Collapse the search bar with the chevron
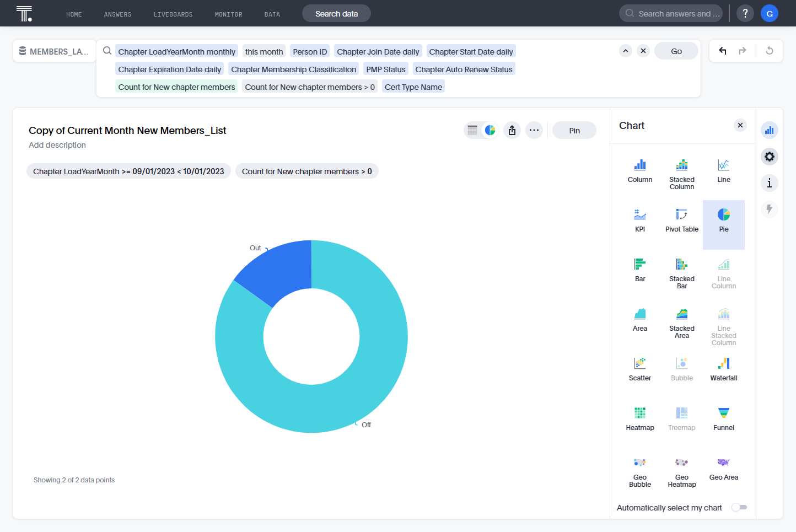 [626, 51]
